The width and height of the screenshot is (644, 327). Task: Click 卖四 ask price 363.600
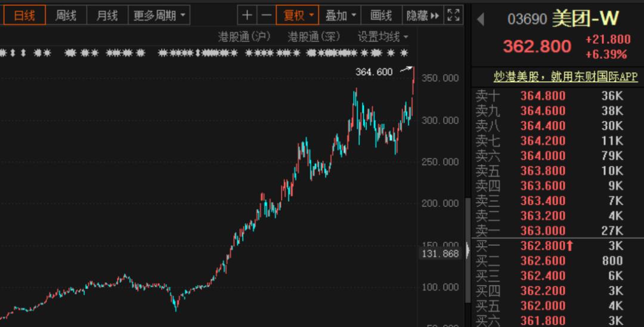point(543,186)
